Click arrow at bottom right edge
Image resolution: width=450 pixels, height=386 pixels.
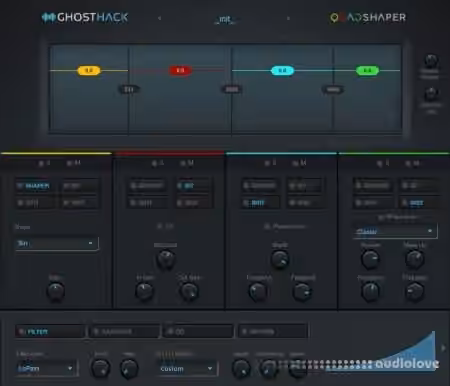click(x=443, y=348)
